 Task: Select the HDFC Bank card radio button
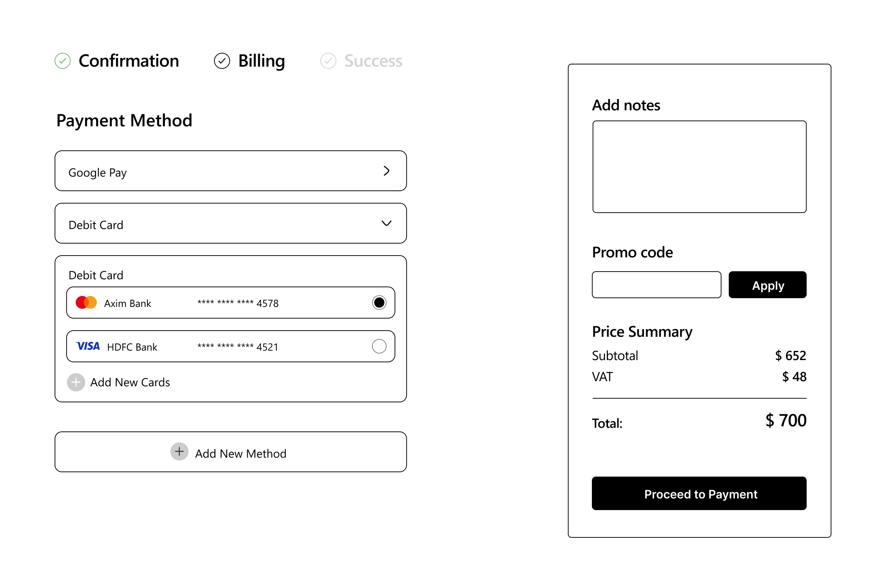tap(379, 346)
